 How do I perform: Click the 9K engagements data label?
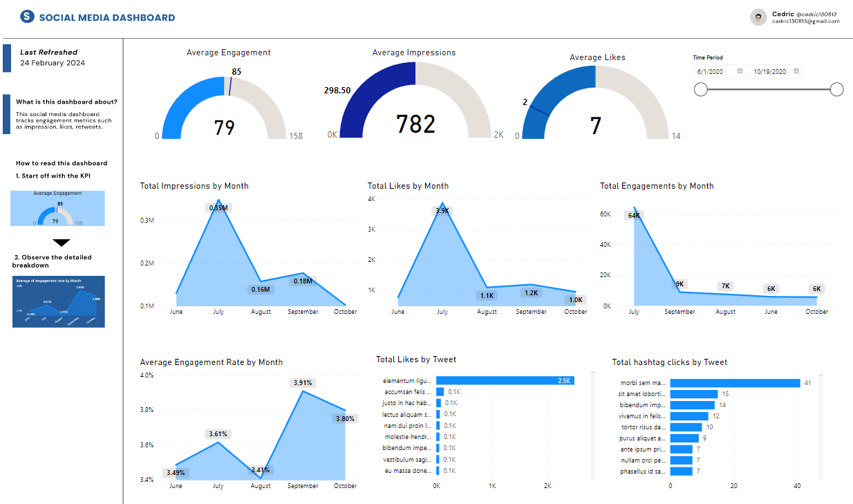point(679,283)
